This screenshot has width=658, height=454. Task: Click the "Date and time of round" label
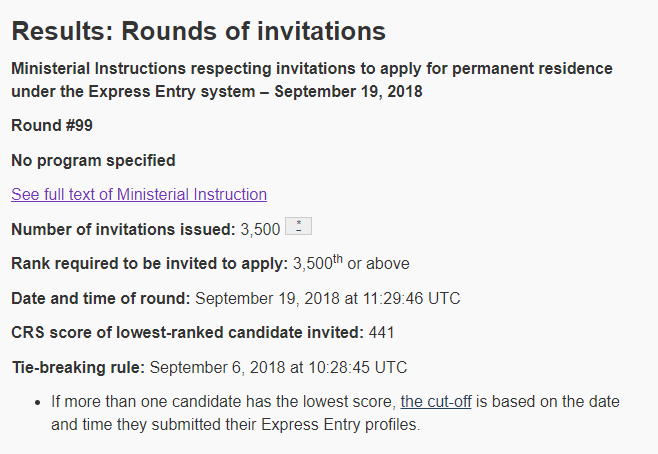coord(100,298)
